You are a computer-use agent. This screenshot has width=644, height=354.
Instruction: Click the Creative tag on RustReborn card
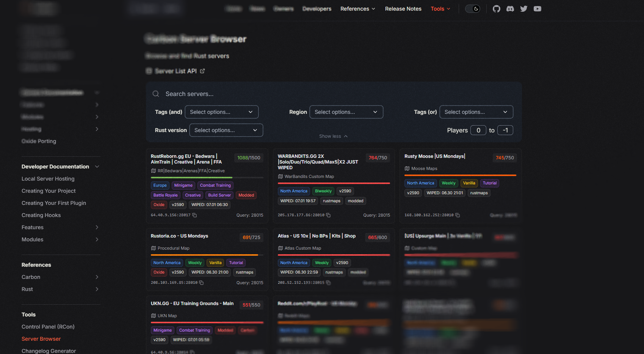tap(193, 195)
